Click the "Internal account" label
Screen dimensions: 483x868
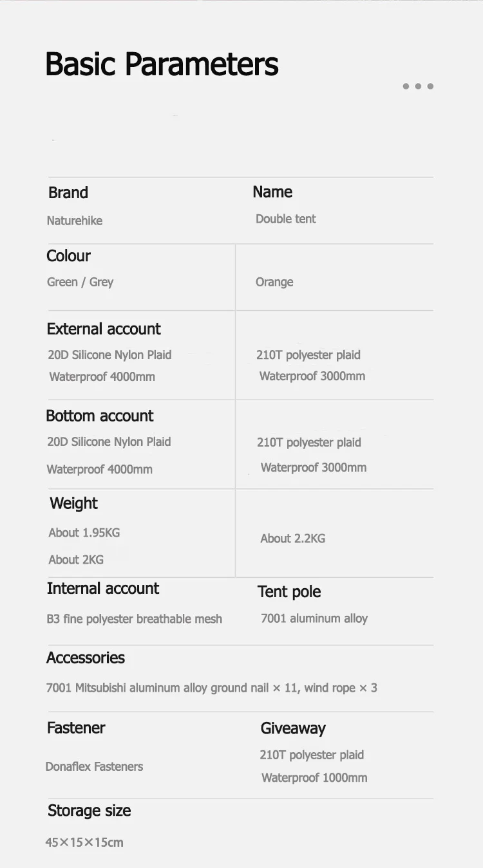click(103, 588)
